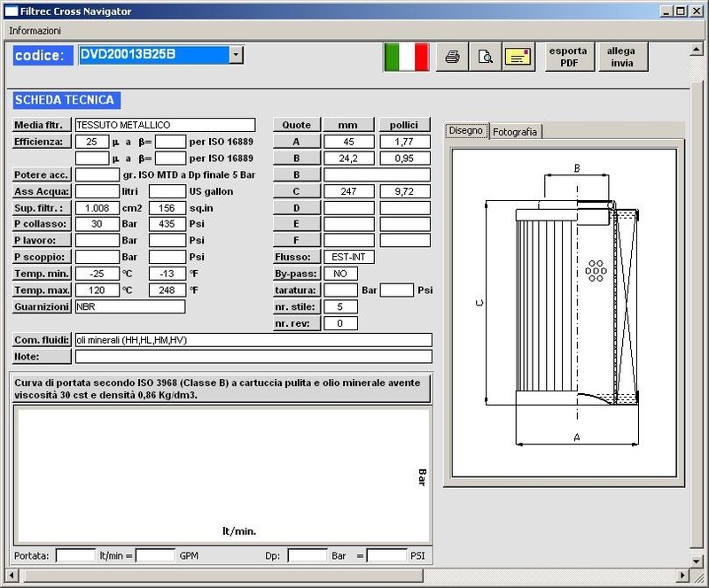Expand the codice dropdown arrow
This screenshot has height=588, width=709.
click(236, 55)
